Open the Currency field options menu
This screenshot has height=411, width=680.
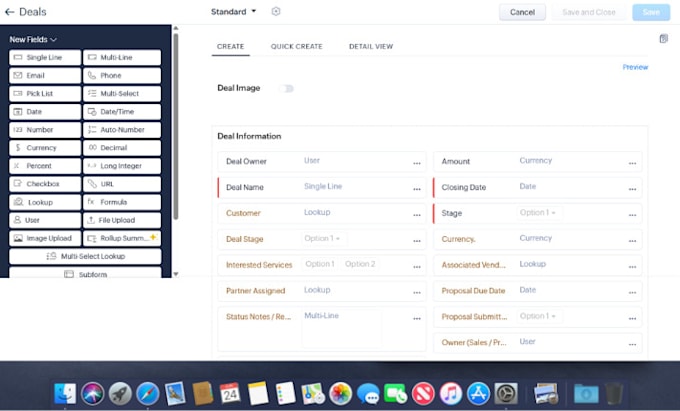coord(632,241)
